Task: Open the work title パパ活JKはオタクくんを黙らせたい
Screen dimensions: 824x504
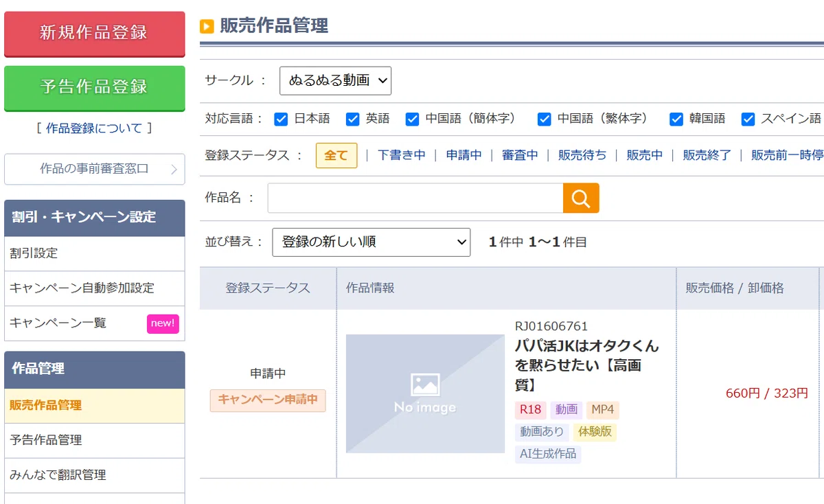Action: [587, 365]
